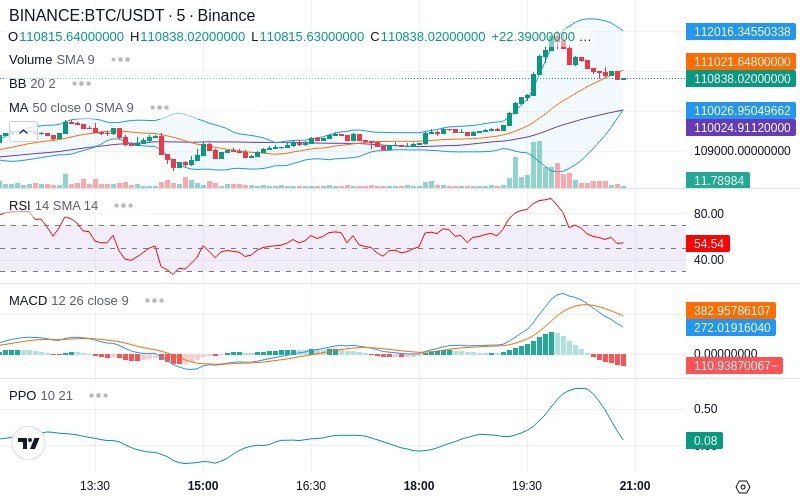Click the 15:00 time axis label

point(203,486)
